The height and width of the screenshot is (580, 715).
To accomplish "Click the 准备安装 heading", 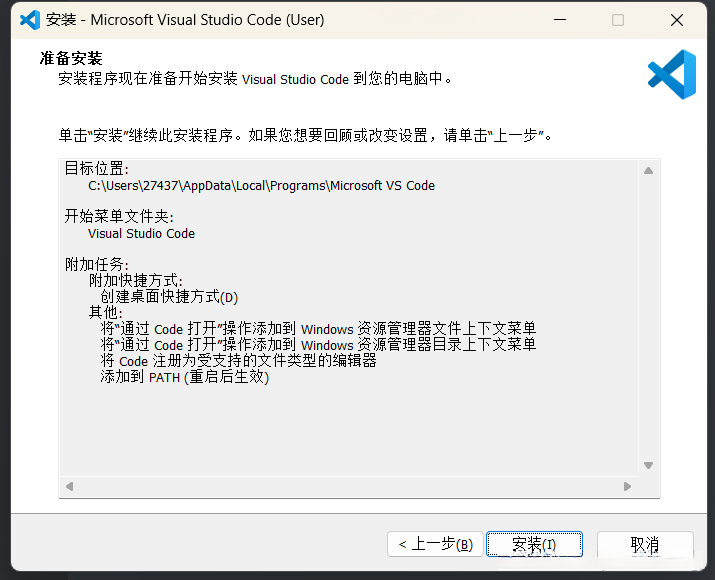I will [71, 58].
